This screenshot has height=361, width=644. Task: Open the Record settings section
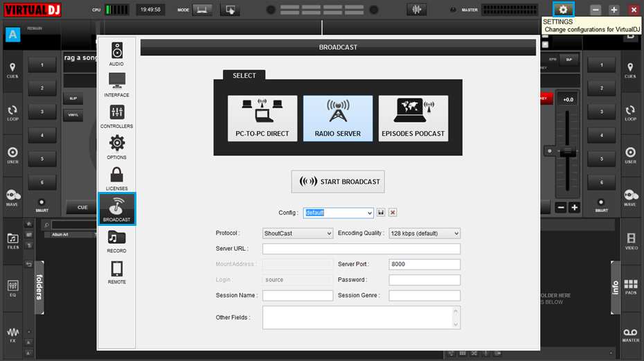click(x=116, y=241)
